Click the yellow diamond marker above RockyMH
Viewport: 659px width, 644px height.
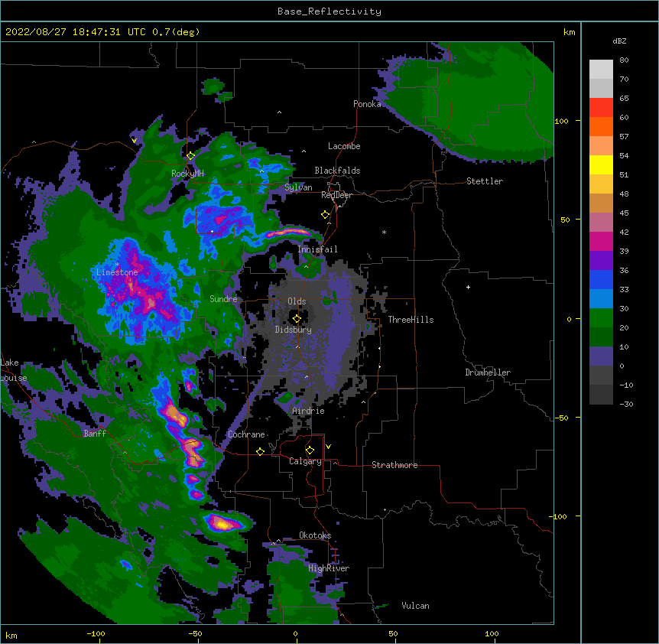click(191, 156)
